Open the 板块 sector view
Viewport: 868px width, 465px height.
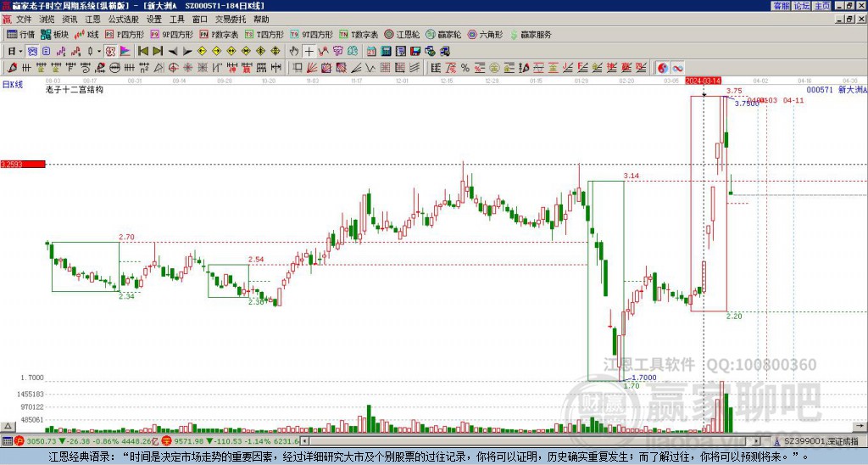(x=55, y=34)
